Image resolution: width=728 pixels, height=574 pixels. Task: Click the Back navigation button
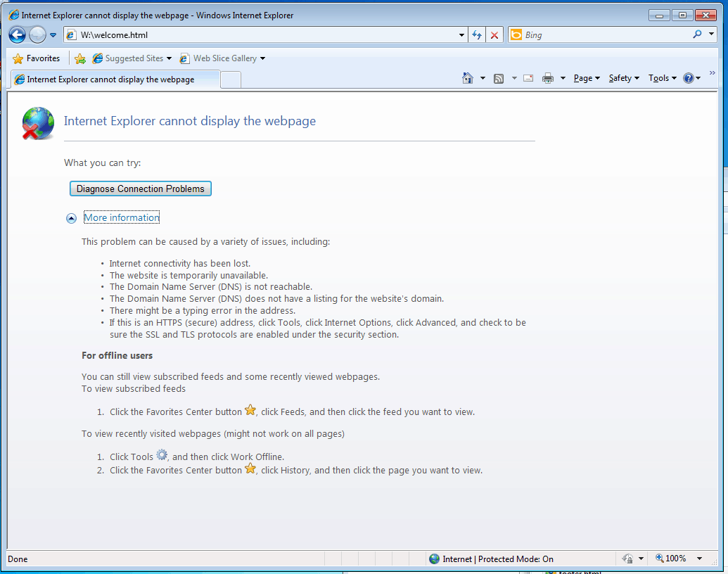(17, 35)
